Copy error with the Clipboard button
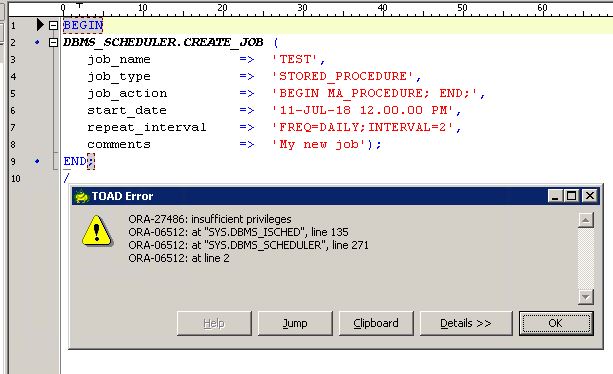The height and width of the screenshot is (374, 613). (376, 323)
